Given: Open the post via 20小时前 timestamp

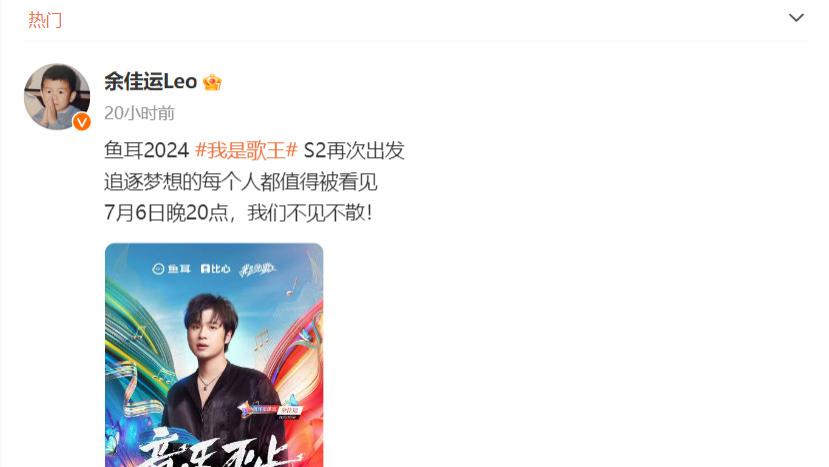Looking at the screenshot, I should (139, 113).
